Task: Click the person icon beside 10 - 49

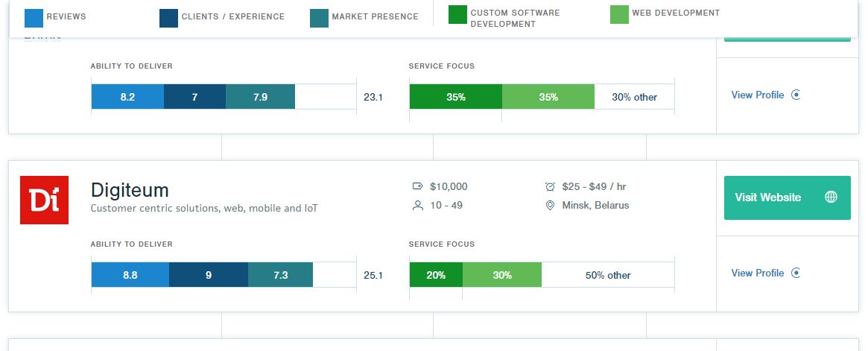Action: (417, 205)
